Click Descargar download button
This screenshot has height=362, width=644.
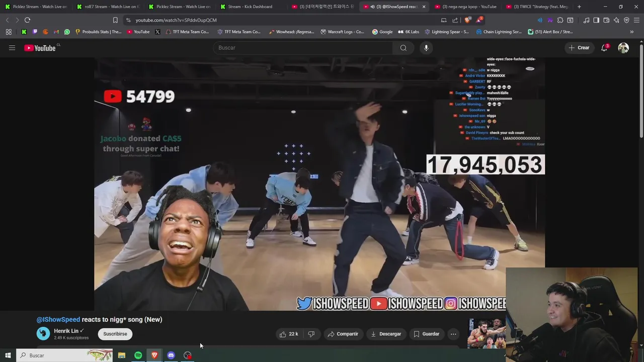coord(386,334)
